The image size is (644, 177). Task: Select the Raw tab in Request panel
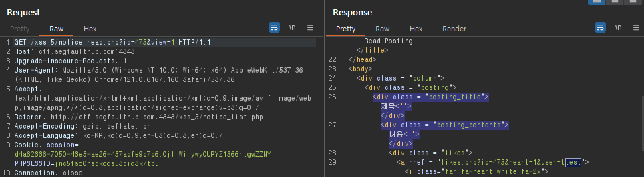point(56,29)
